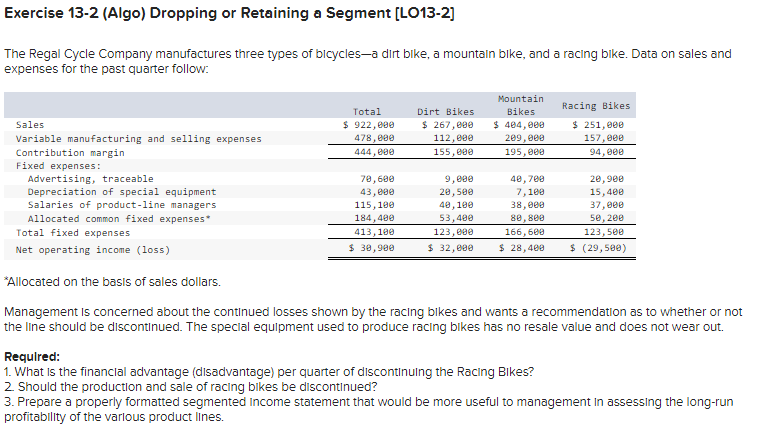Click Mountain Bikes net income $ 28,400
The height and width of the screenshot is (437, 769).
pyautogui.click(x=522, y=248)
